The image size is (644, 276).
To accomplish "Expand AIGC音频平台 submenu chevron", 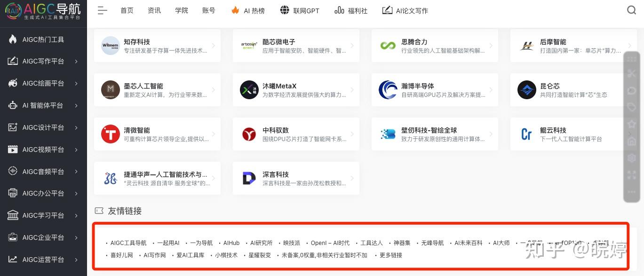I will 76,172.
